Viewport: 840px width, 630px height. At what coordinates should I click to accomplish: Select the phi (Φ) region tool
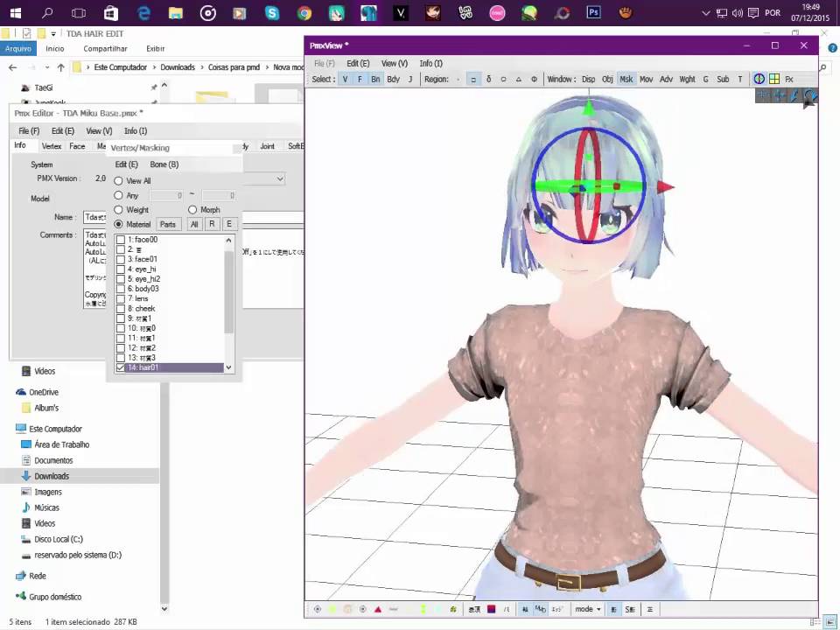(x=534, y=80)
